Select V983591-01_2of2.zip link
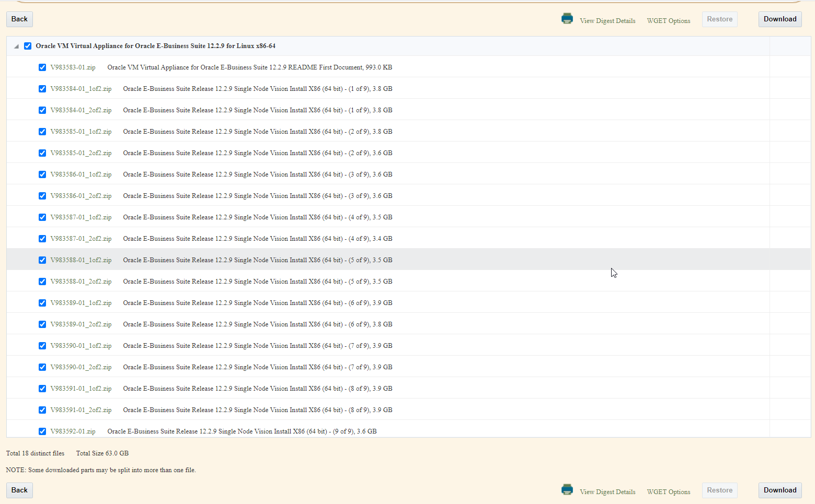The width and height of the screenshot is (815, 504). click(81, 410)
